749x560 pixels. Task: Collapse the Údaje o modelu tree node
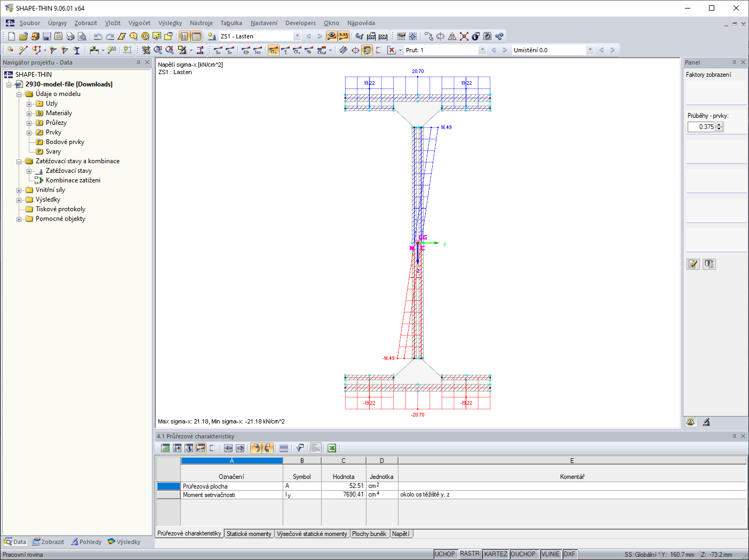[x=19, y=94]
